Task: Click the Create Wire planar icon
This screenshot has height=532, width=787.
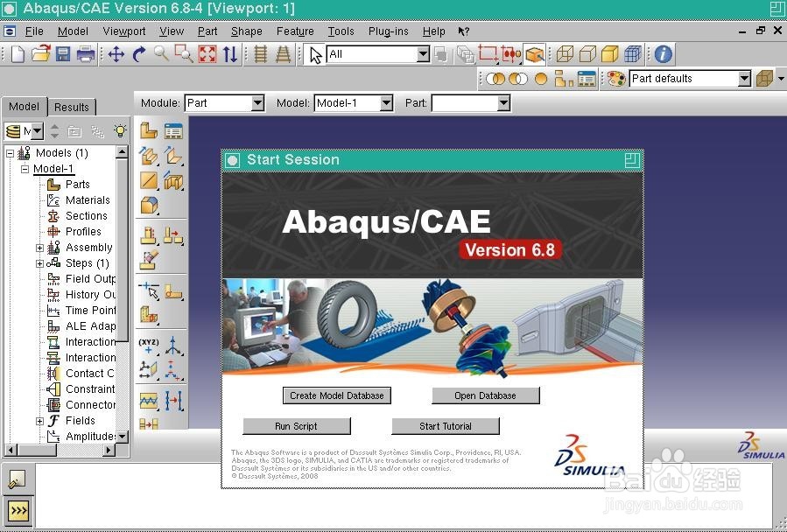Action: pos(149,180)
